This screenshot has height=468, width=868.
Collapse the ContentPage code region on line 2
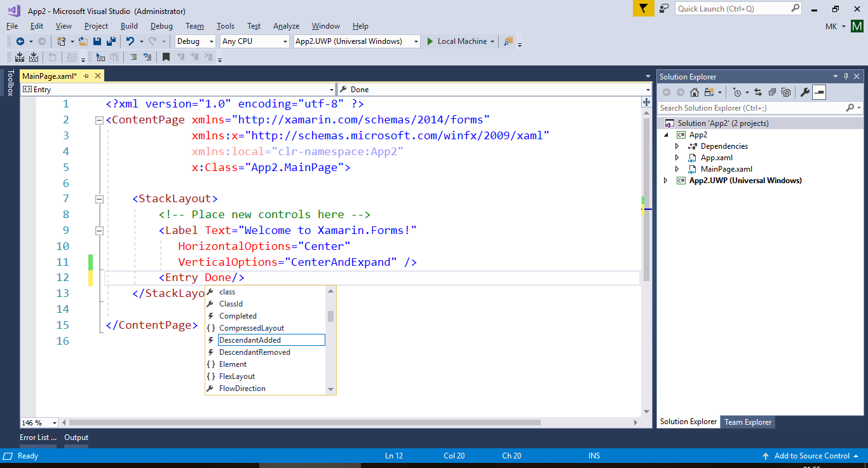pyautogui.click(x=99, y=120)
